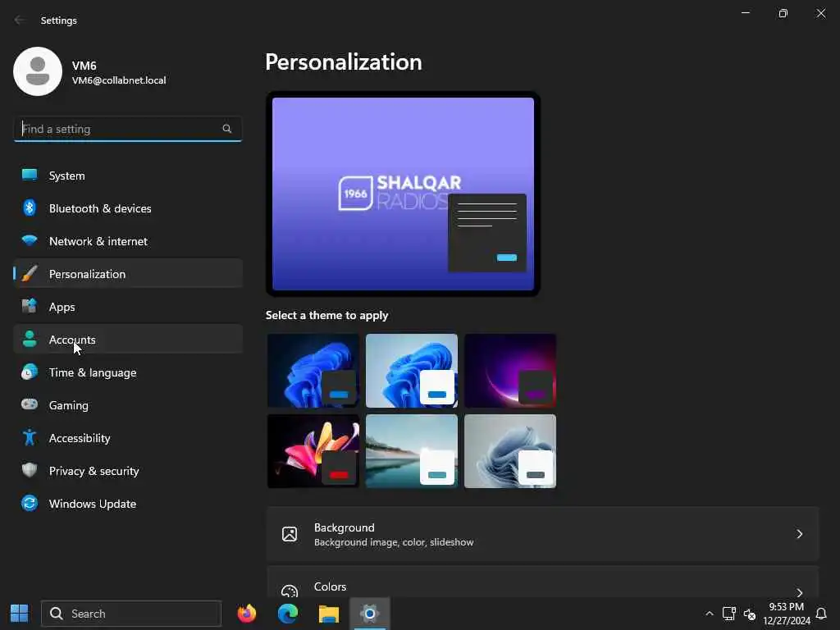Image resolution: width=840 pixels, height=630 pixels.
Task: Click the clock showing 9:53 PM
Action: tap(787, 606)
